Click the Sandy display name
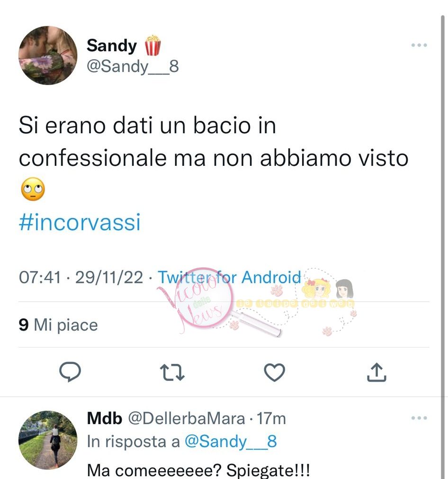Image resolution: width=448 pixels, height=479 pixels. (x=112, y=46)
